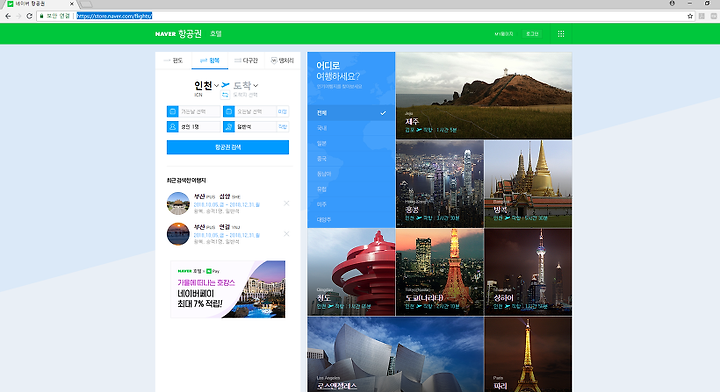Open the fourth search tab with shield icon
This screenshot has width=720, height=392.
pyautogui.click(x=282, y=61)
